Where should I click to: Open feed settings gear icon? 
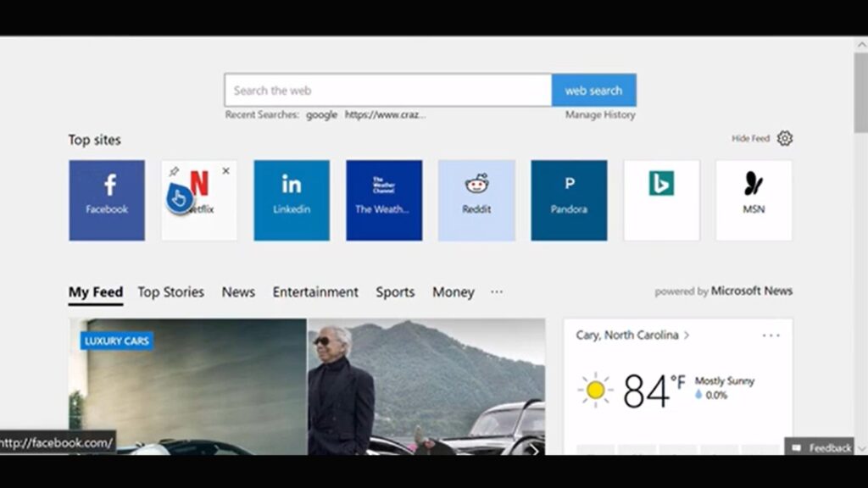tap(785, 138)
